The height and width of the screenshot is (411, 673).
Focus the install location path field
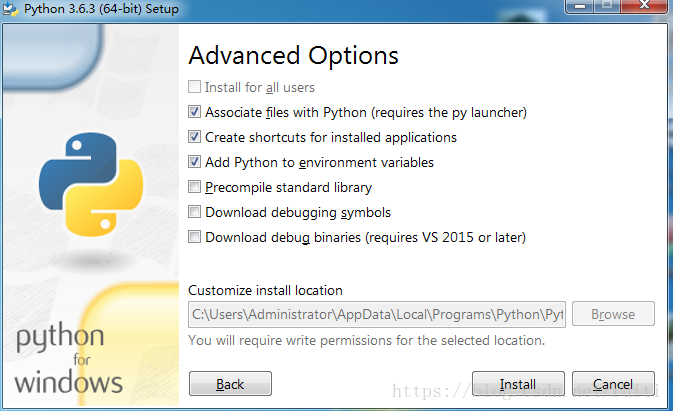[376, 314]
